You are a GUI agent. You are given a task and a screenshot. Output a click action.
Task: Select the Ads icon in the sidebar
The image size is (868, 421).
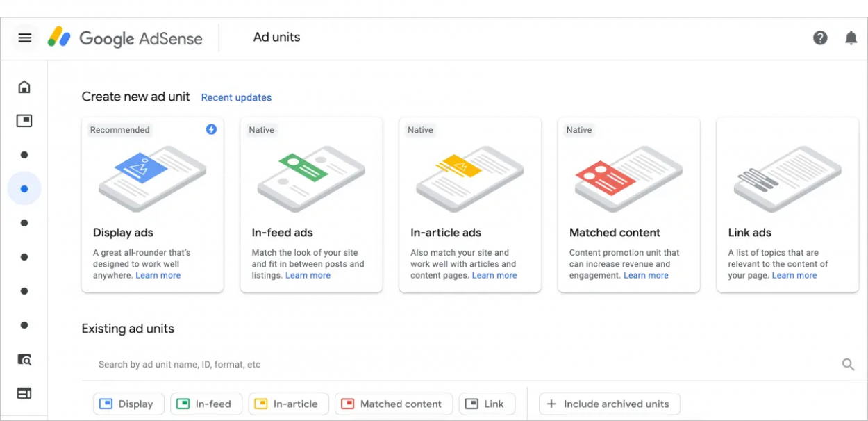tap(24, 120)
